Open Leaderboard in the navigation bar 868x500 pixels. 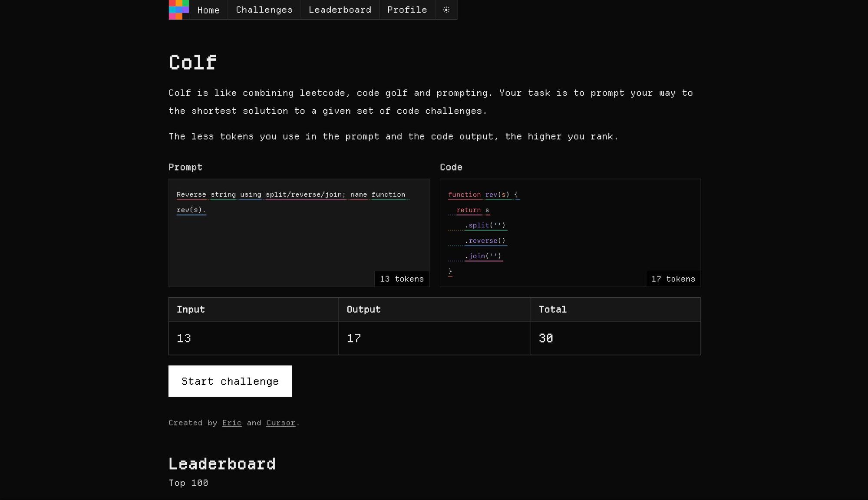(340, 10)
